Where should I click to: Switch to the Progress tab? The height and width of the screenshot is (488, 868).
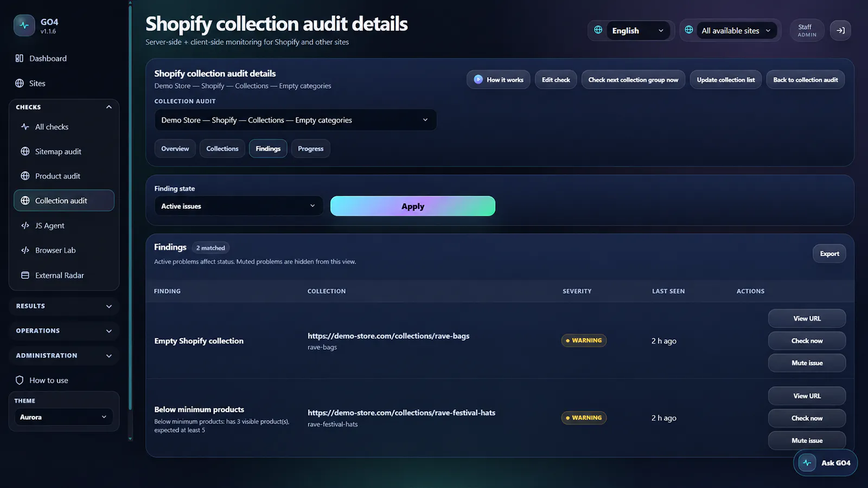coord(311,149)
